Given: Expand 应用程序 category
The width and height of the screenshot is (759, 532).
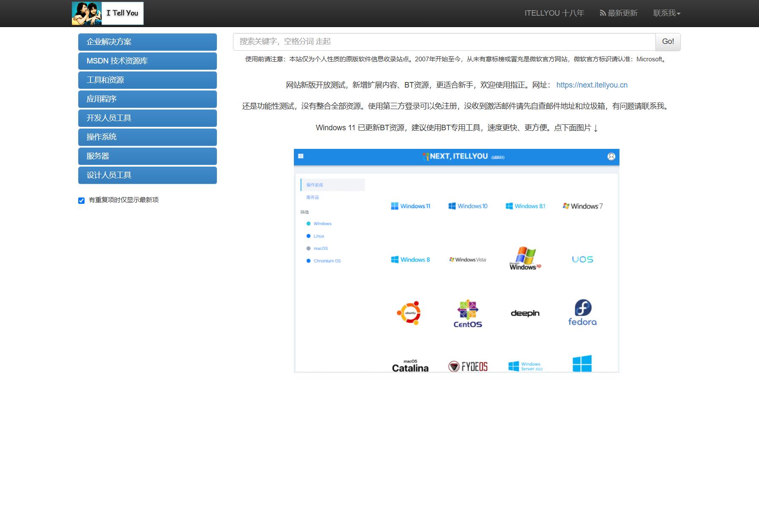Looking at the screenshot, I should click(x=148, y=99).
